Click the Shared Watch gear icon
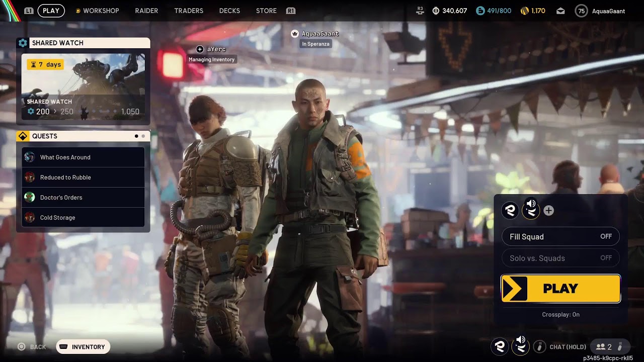The height and width of the screenshot is (362, 644). point(23,43)
